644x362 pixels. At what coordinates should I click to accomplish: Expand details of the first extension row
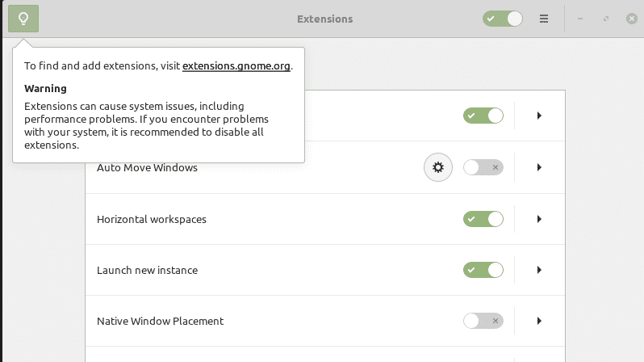[539, 116]
